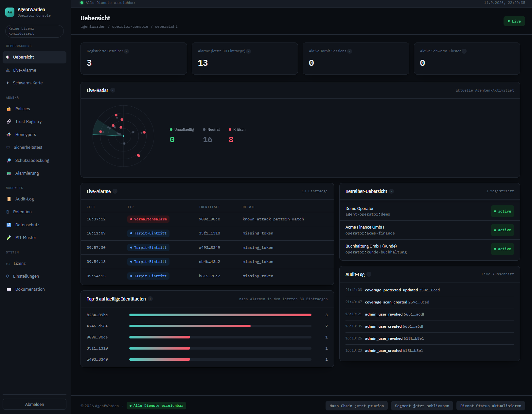Click info icon beside Live-Radar title
The image size is (532, 414).
click(113, 90)
